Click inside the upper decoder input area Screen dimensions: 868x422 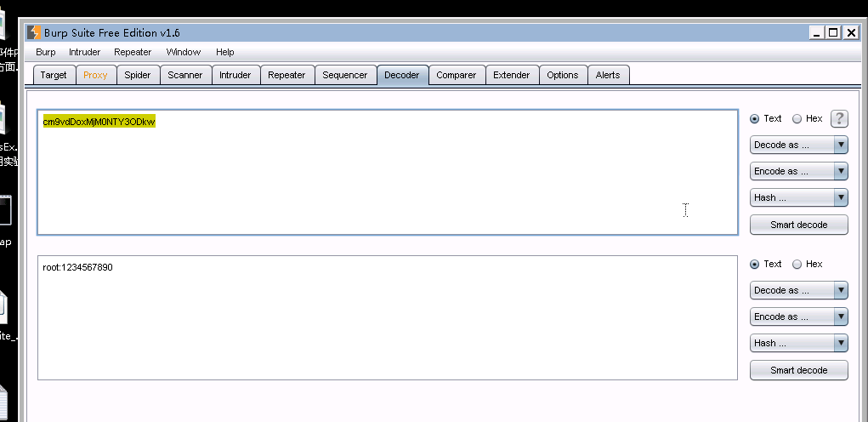388,172
